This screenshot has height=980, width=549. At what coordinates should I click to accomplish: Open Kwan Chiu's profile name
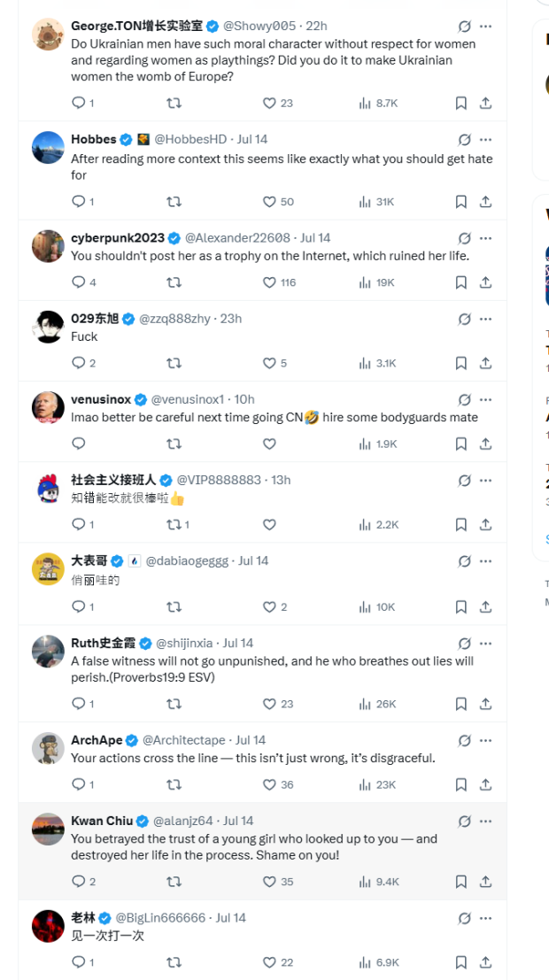click(x=102, y=821)
